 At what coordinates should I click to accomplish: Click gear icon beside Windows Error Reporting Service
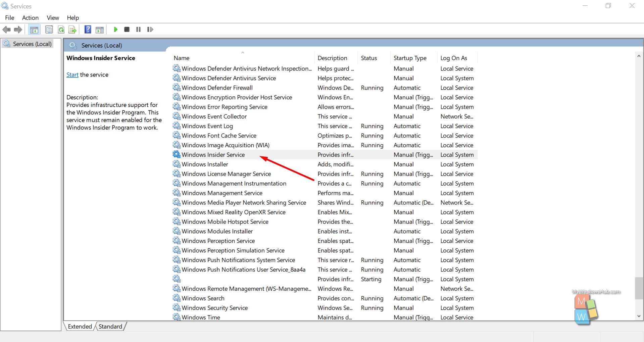177,107
